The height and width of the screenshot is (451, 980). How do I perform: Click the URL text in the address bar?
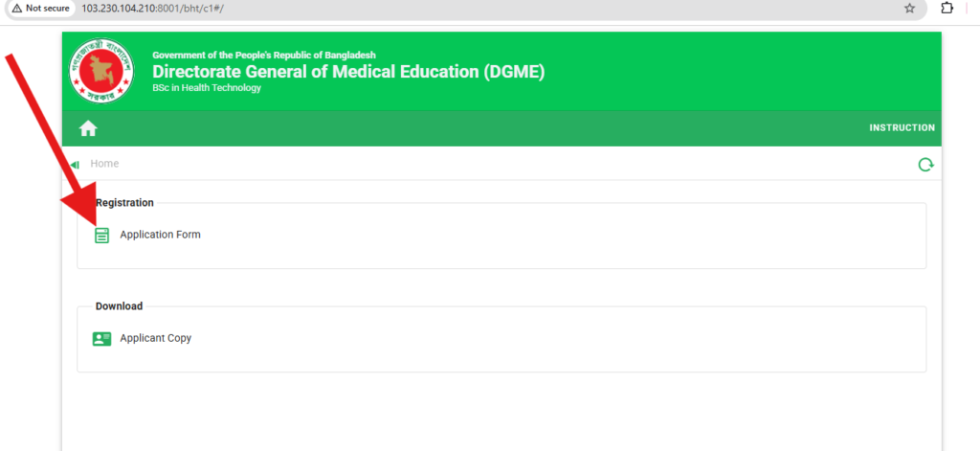click(x=153, y=8)
